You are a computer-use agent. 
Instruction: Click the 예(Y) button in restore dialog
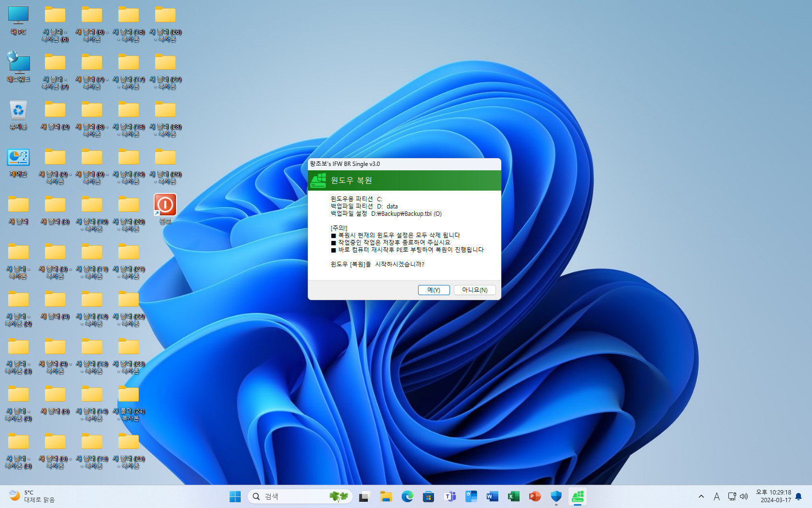pos(434,290)
